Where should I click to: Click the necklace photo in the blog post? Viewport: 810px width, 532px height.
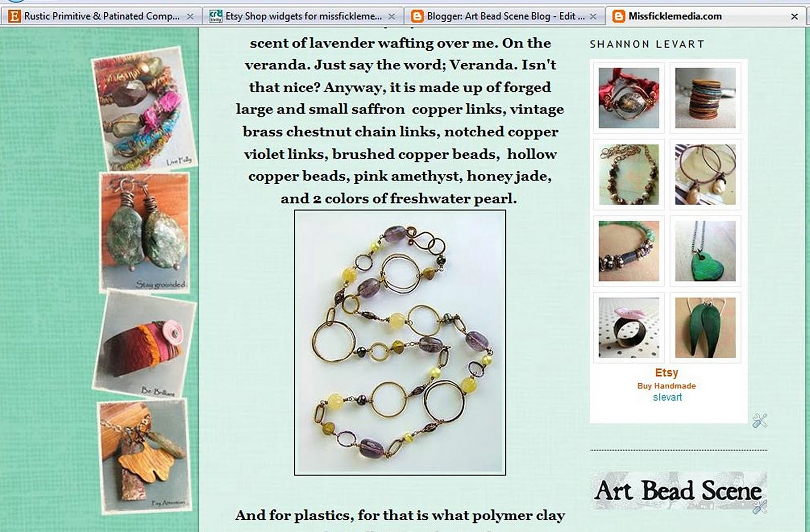[x=400, y=343]
